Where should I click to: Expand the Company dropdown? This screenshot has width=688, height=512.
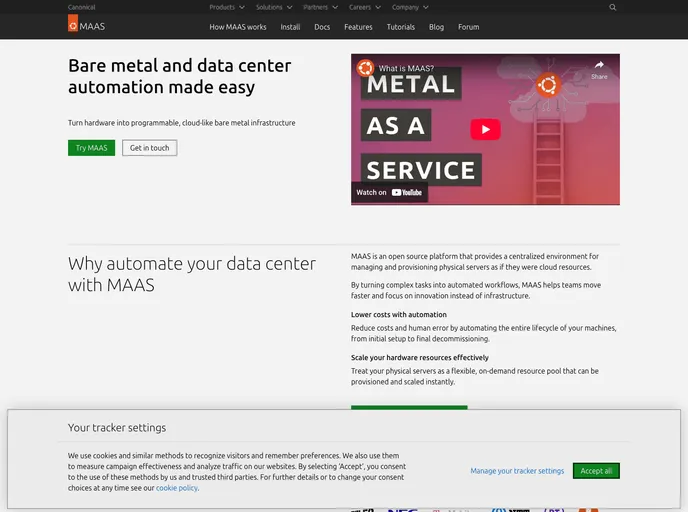(407, 7)
